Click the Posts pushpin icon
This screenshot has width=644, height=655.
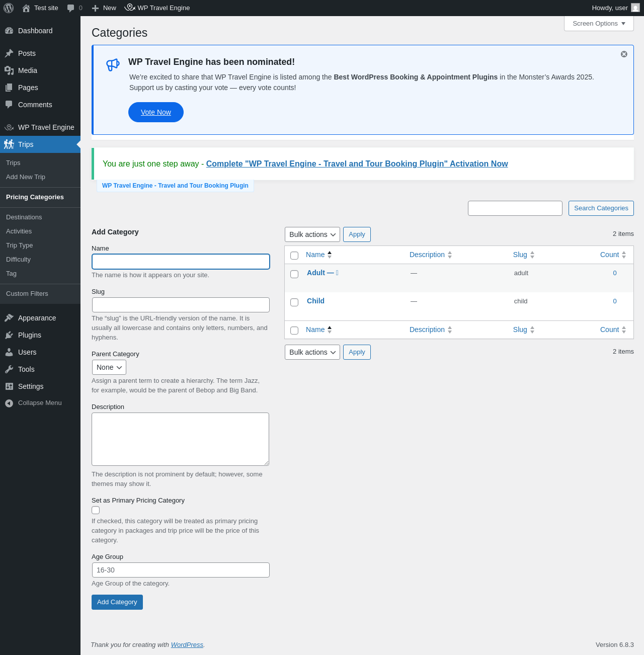pyautogui.click(x=9, y=53)
